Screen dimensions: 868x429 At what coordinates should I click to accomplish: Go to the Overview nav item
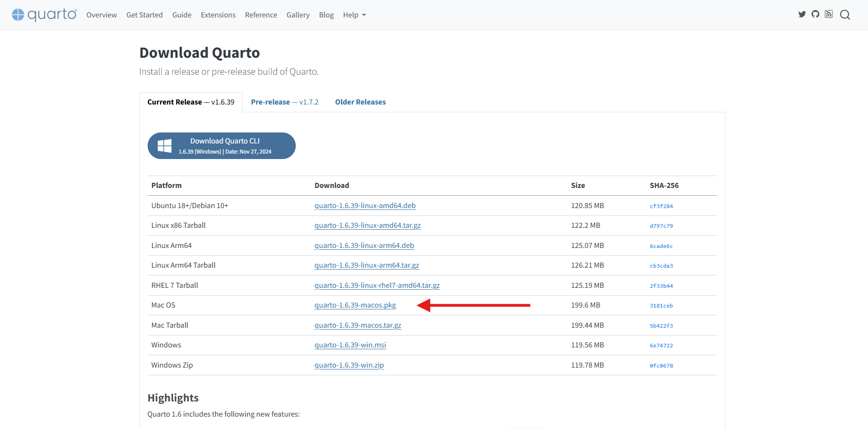click(x=102, y=15)
